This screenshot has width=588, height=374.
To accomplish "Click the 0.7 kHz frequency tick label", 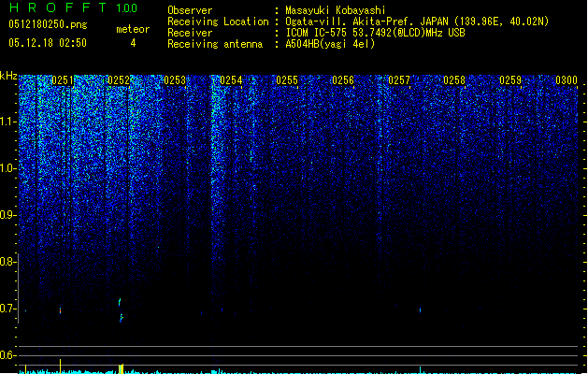I will [x=7, y=309].
